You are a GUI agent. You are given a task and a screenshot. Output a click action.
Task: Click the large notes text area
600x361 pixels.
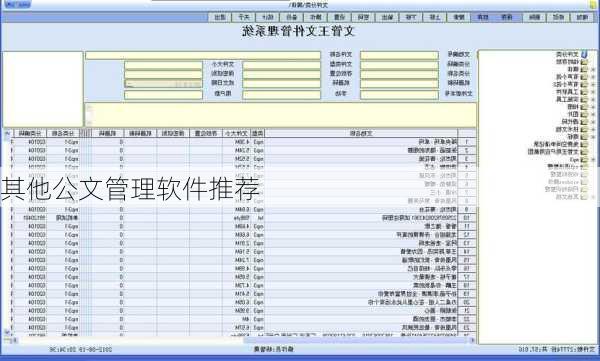[280, 114]
